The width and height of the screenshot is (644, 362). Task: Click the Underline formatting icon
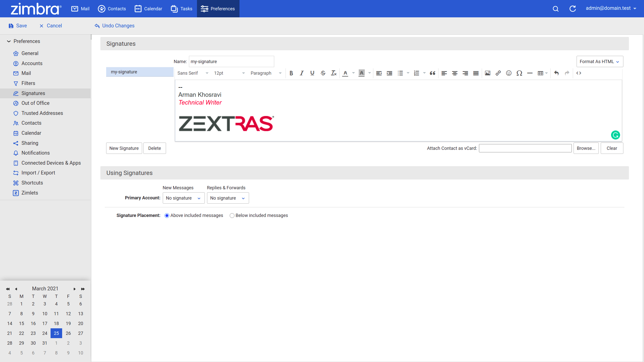point(312,73)
